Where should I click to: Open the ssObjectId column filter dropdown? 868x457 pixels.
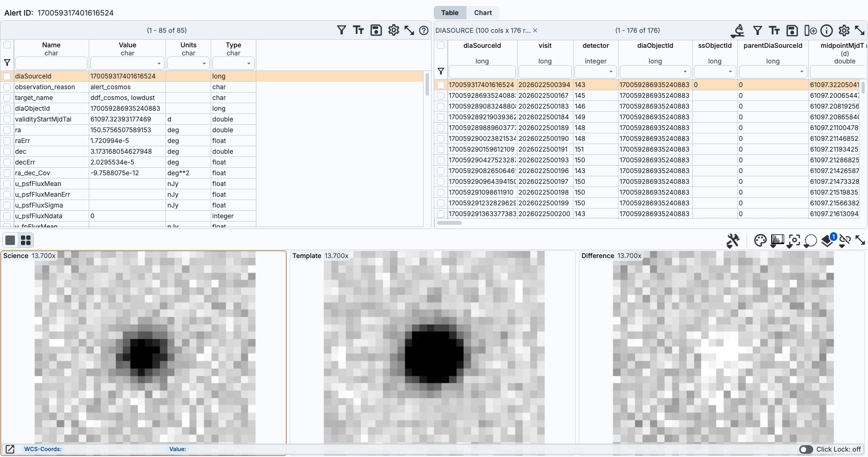(730, 72)
